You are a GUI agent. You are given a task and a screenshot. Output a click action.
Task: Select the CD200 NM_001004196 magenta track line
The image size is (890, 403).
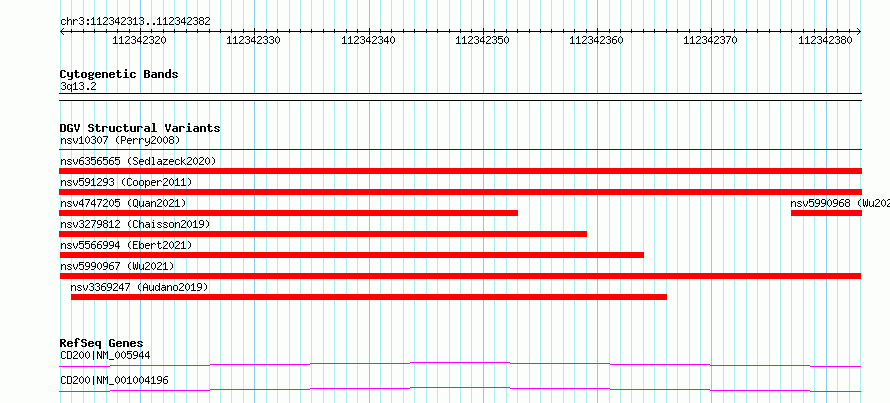point(461,389)
